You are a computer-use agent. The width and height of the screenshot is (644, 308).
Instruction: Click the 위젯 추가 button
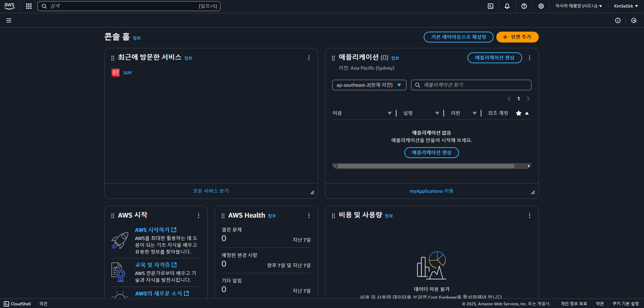click(517, 37)
